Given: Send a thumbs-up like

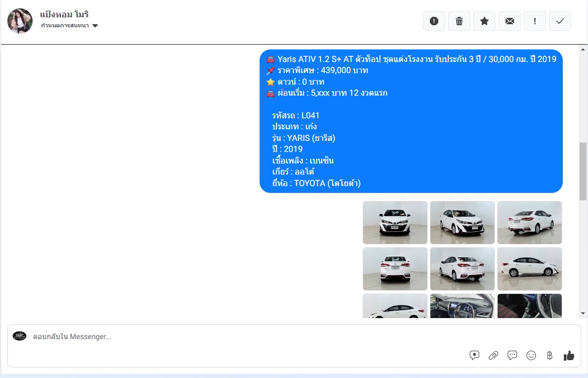Looking at the screenshot, I should click(569, 355).
